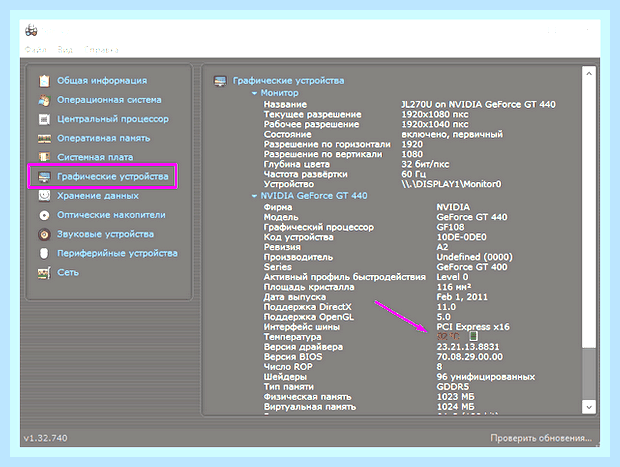Image resolution: width=620 pixels, height=467 pixels.
Task: Click the Поддержка DirectX label
Action: point(308,307)
